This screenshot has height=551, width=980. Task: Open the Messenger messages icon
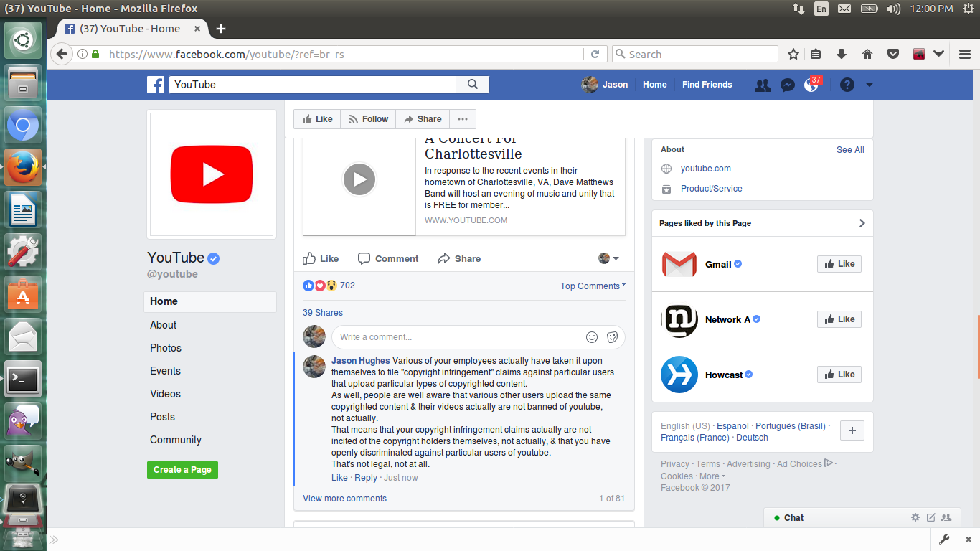787,85
